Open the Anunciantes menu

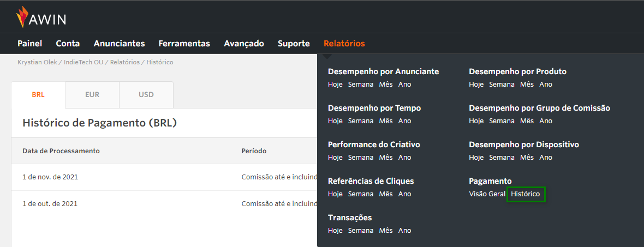pyautogui.click(x=119, y=44)
